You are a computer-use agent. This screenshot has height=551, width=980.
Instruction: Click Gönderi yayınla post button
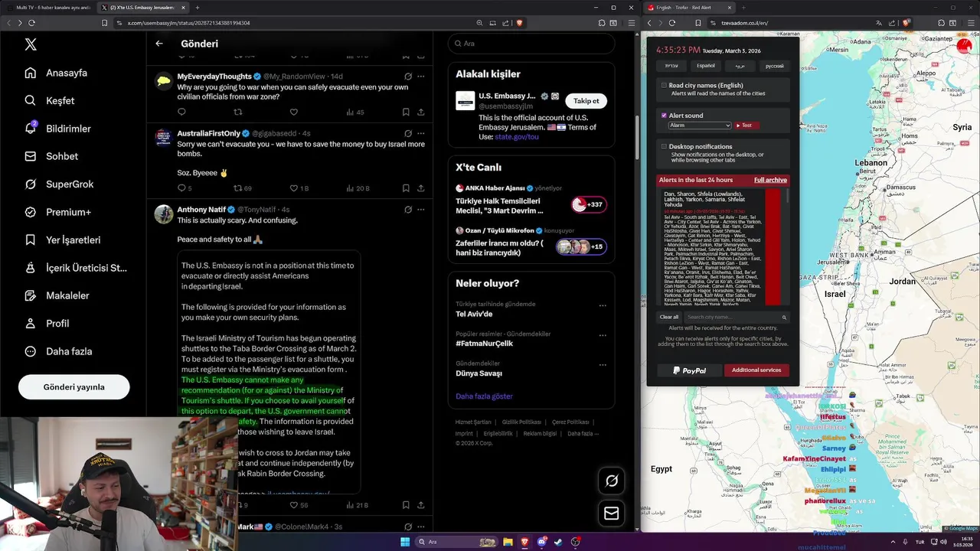74,387
